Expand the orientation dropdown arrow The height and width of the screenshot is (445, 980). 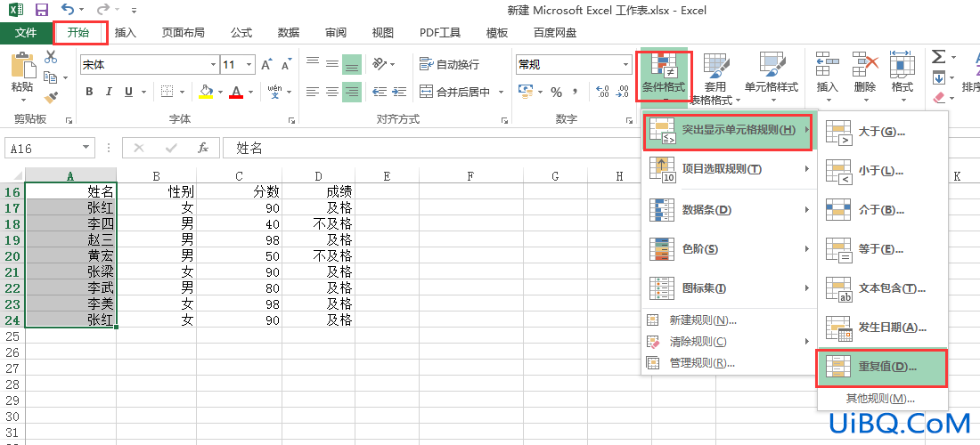click(x=392, y=64)
